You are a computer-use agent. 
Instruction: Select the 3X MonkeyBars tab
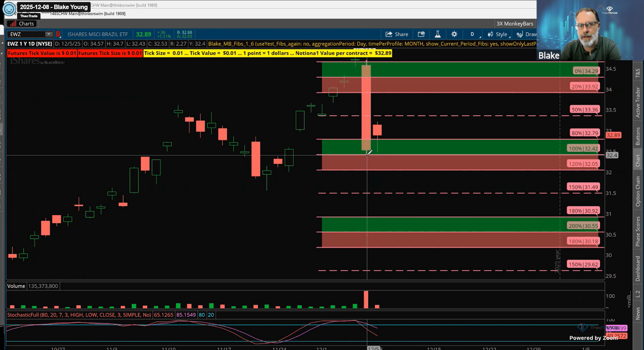(515, 24)
